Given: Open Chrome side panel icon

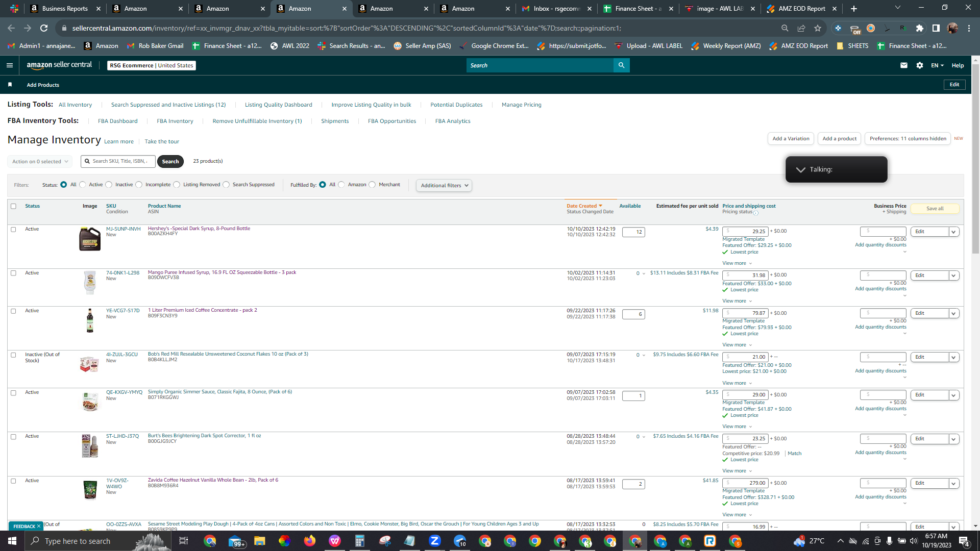Looking at the screenshot, I should pos(936,29).
